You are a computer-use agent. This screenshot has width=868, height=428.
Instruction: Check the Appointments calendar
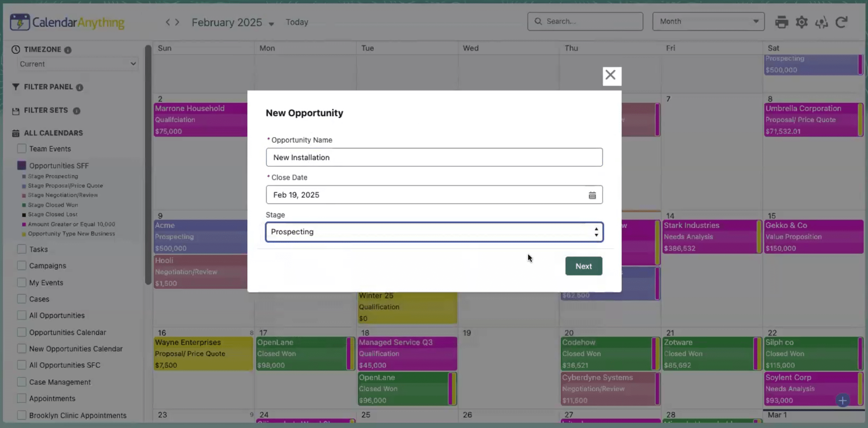point(22,398)
